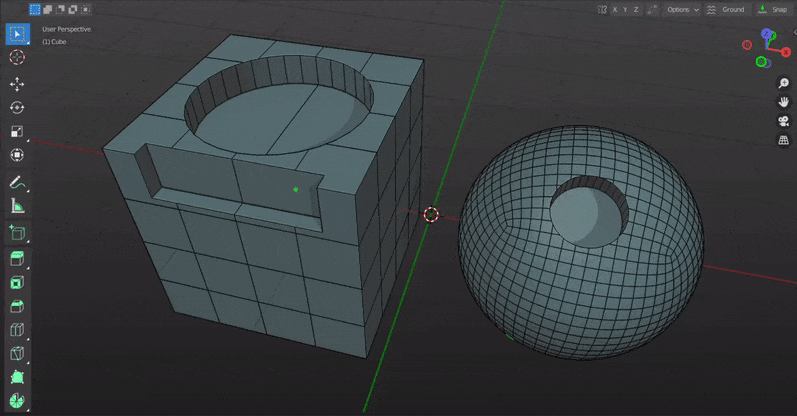
Task: Select the Extrude Region tool
Action: [x=17, y=259]
